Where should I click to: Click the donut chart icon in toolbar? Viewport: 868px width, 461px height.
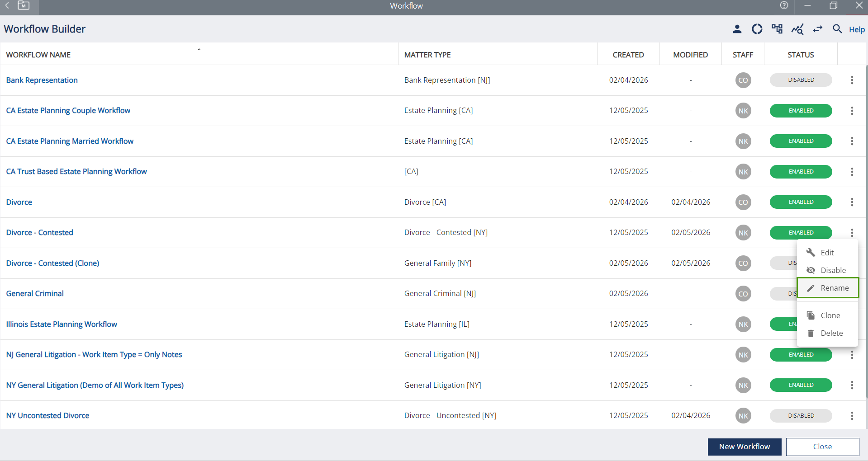[x=757, y=29]
